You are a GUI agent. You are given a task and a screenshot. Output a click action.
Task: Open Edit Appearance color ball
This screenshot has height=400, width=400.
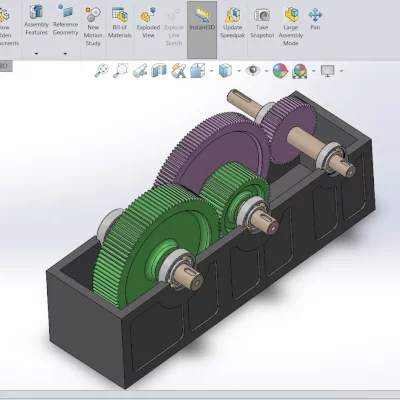pos(280,71)
